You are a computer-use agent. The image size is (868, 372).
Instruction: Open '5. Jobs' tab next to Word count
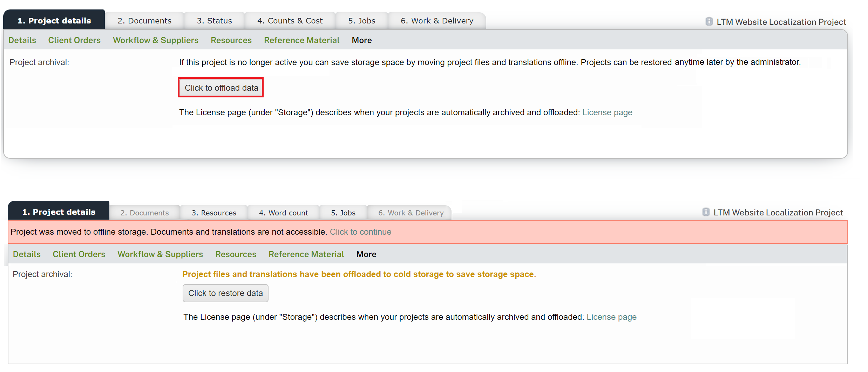(343, 213)
